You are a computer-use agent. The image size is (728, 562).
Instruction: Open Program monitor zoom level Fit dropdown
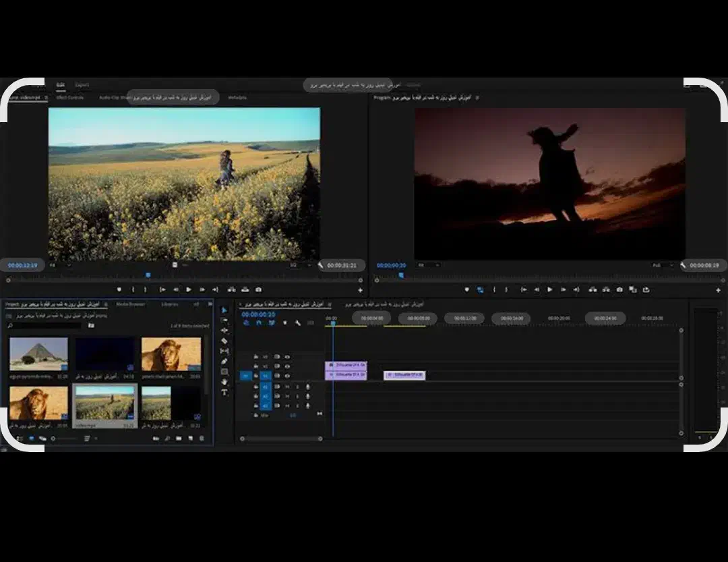(428, 265)
